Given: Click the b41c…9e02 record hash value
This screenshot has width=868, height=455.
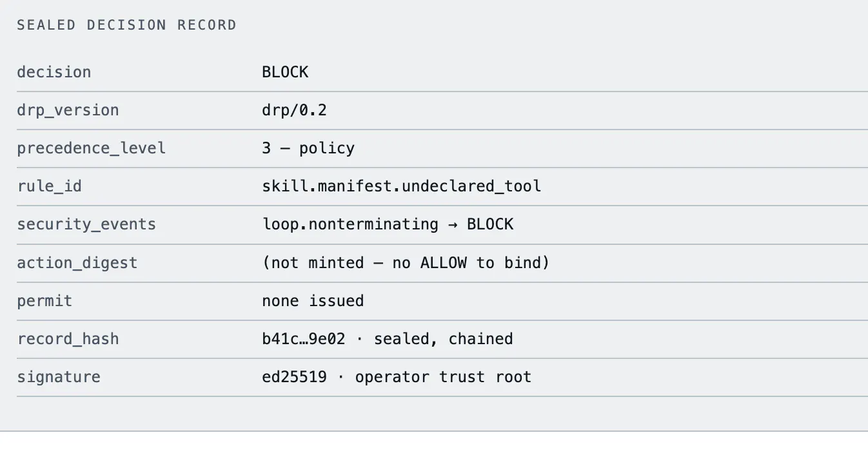Looking at the screenshot, I should click(x=303, y=339).
